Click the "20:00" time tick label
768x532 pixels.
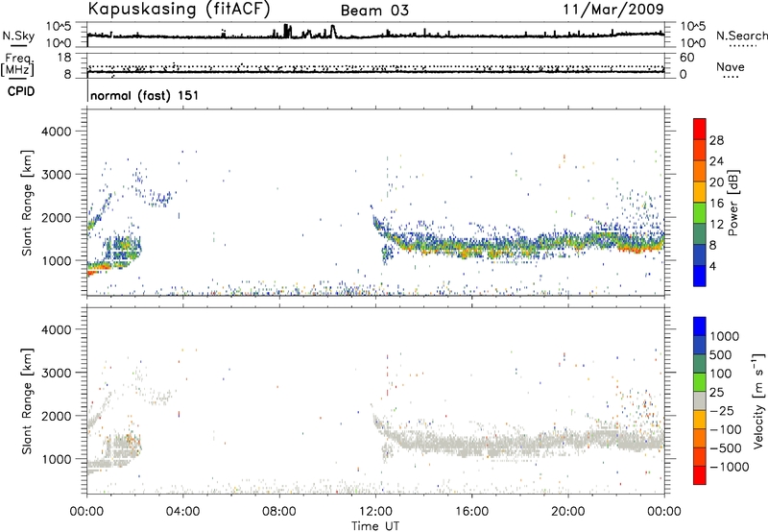pos(568,512)
